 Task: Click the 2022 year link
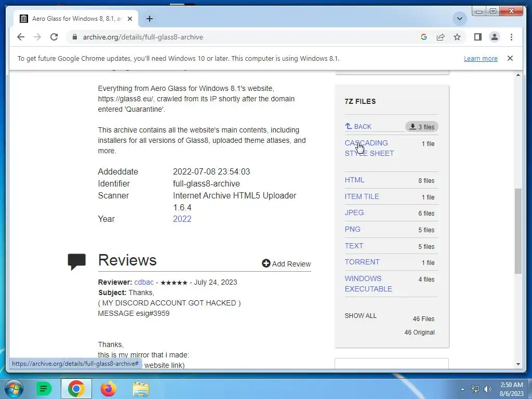(x=182, y=219)
